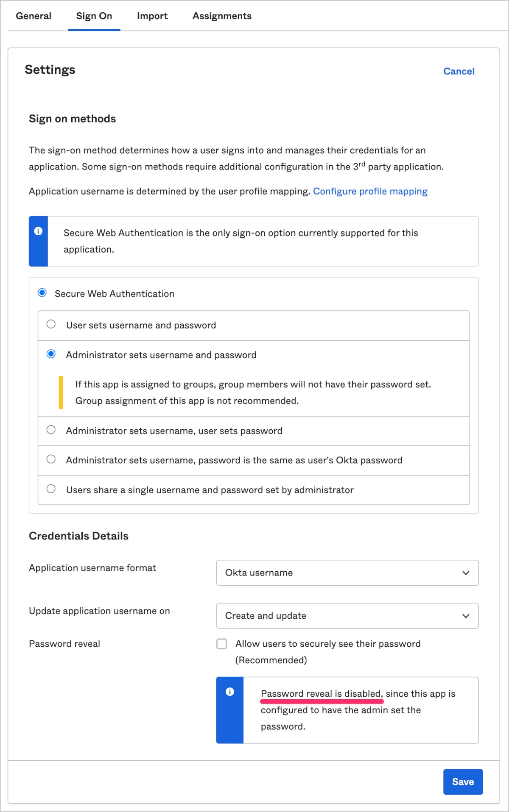This screenshot has width=509, height=812.
Task: Cancel the Settings edits
Action: click(x=459, y=71)
